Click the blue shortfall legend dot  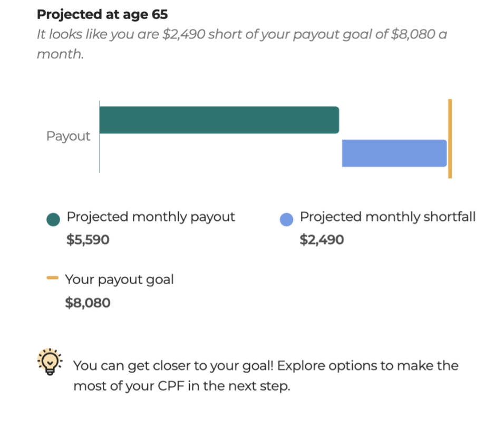286,220
